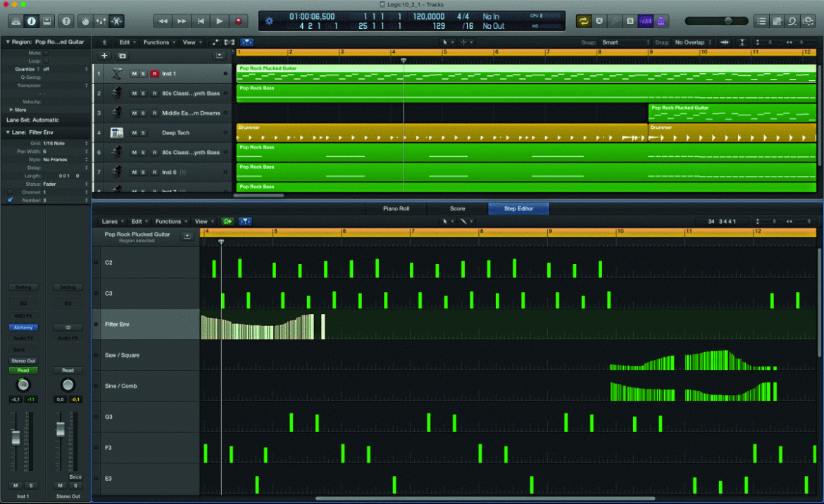Show Smart Controls knob icon

[85, 21]
